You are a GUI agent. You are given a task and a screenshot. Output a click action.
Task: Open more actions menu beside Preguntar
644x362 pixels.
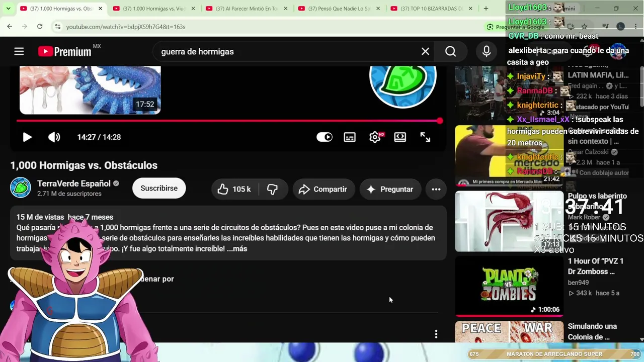[x=436, y=189]
